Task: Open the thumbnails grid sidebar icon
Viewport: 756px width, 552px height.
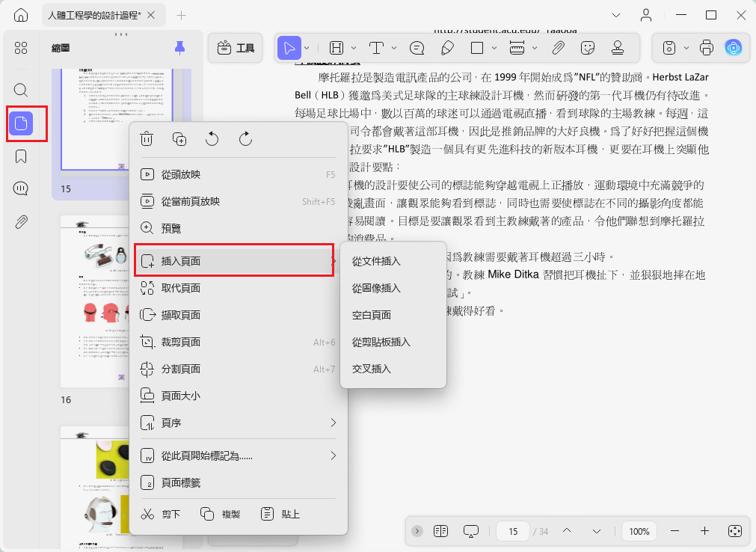Action: click(21, 48)
